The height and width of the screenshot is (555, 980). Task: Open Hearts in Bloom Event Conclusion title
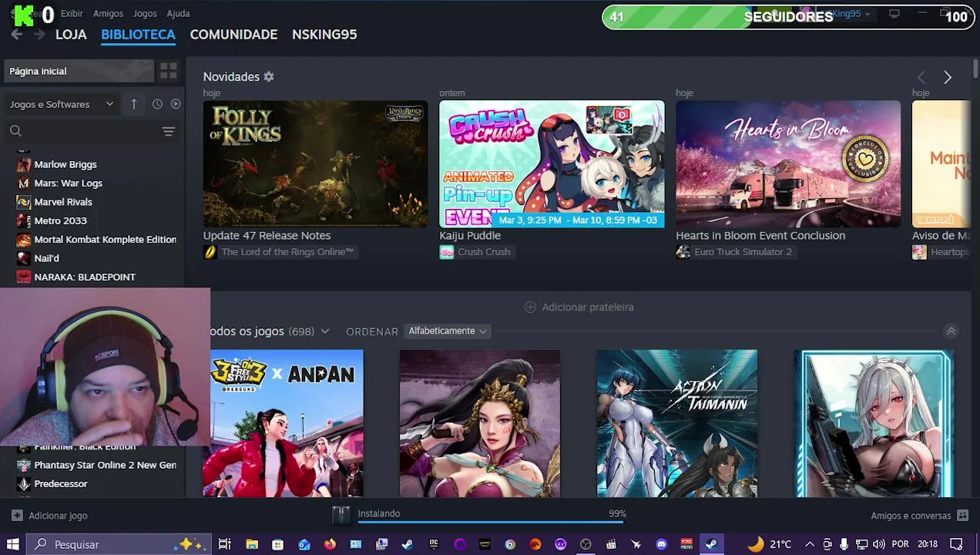760,236
